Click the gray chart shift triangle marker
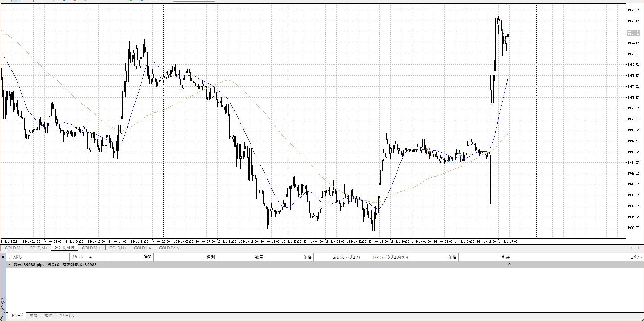 point(506,4)
